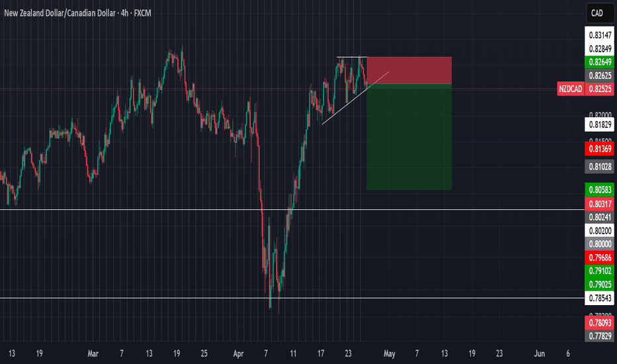Click the green 0.80583 price label

click(600, 190)
